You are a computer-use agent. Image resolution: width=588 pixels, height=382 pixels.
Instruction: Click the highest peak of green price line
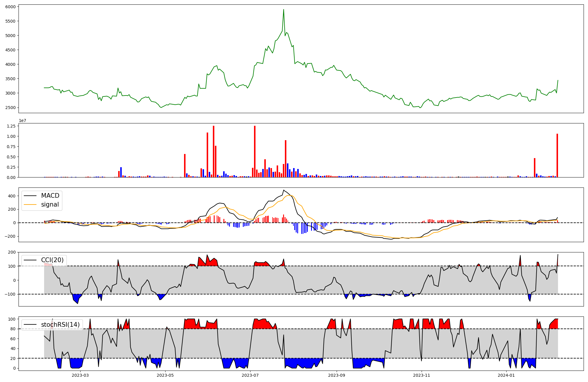click(x=283, y=10)
